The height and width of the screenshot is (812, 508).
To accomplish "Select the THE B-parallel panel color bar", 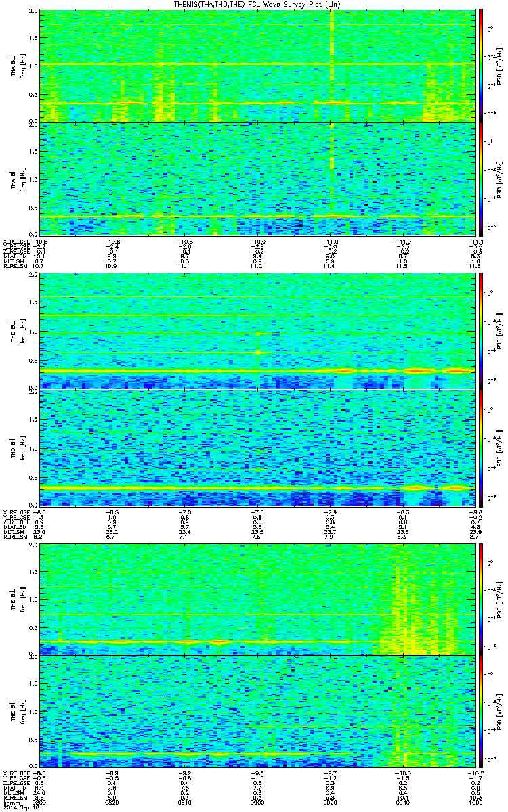I will 482,710.
